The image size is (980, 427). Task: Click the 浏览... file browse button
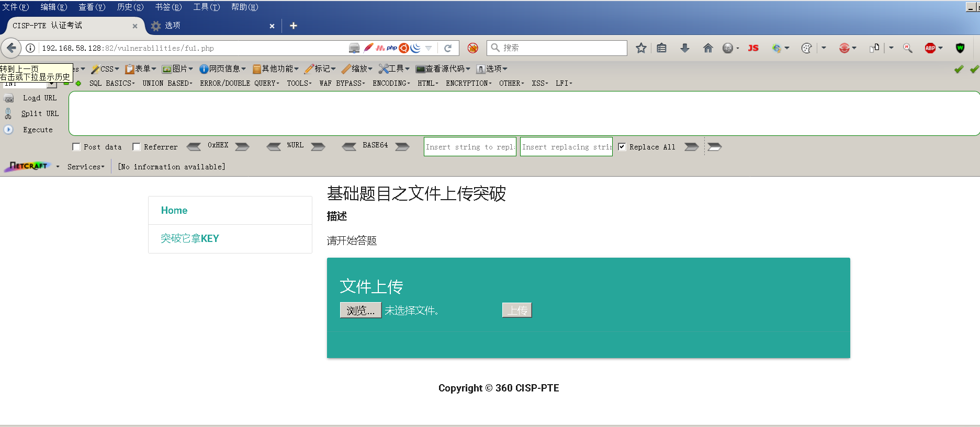[361, 310]
